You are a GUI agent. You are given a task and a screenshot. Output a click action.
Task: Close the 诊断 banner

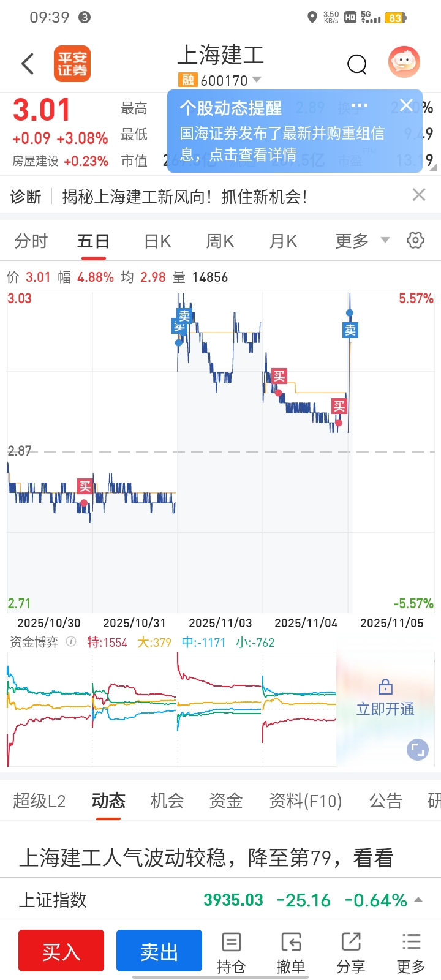click(x=419, y=195)
